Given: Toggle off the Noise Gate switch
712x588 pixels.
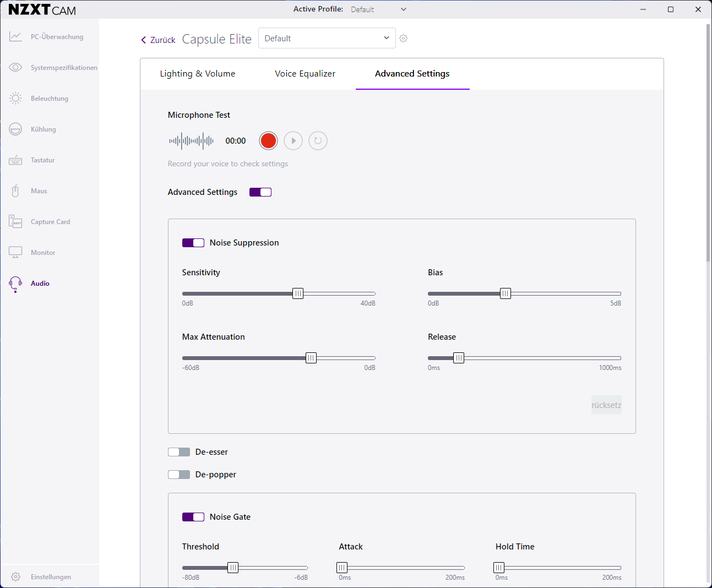Looking at the screenshot, I should pyautogui.click(x=193, y=517).
